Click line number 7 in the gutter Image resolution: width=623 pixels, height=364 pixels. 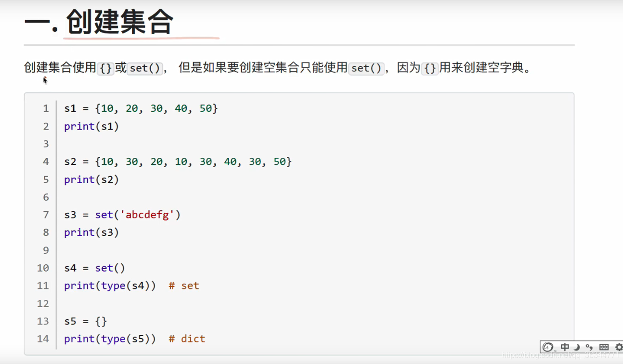pos(46,215)
